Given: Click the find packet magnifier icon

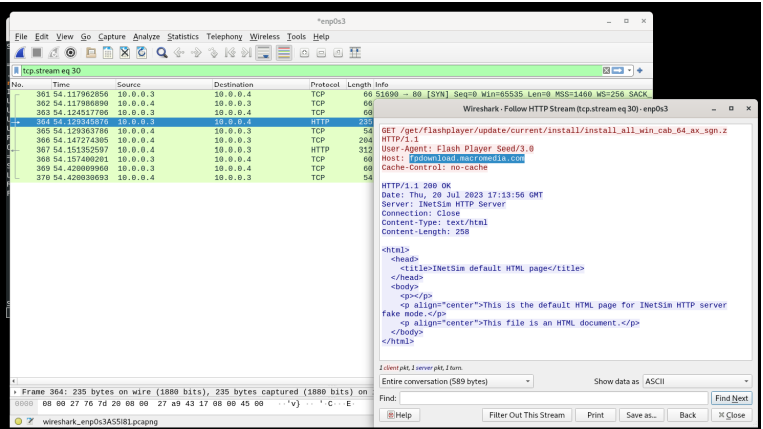Looking at the screenshot, I should coord(160,54).
